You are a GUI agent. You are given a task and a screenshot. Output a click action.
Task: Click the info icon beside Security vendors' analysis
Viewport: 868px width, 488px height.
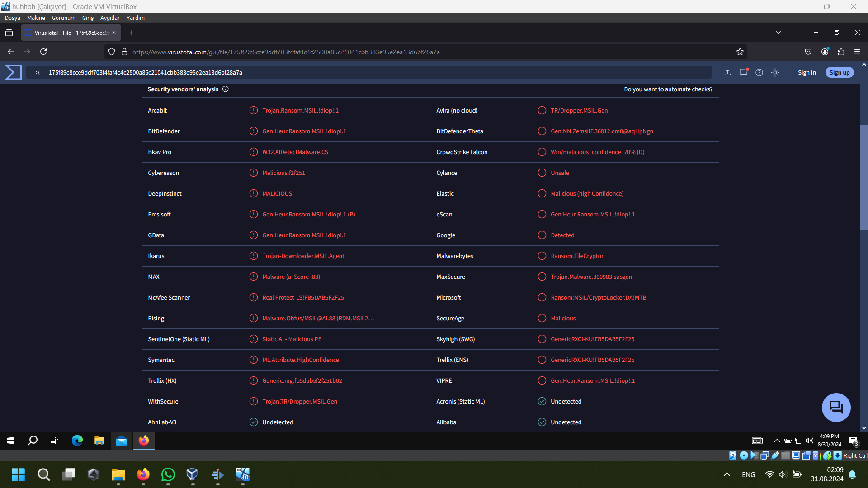(x=226, y=89)
